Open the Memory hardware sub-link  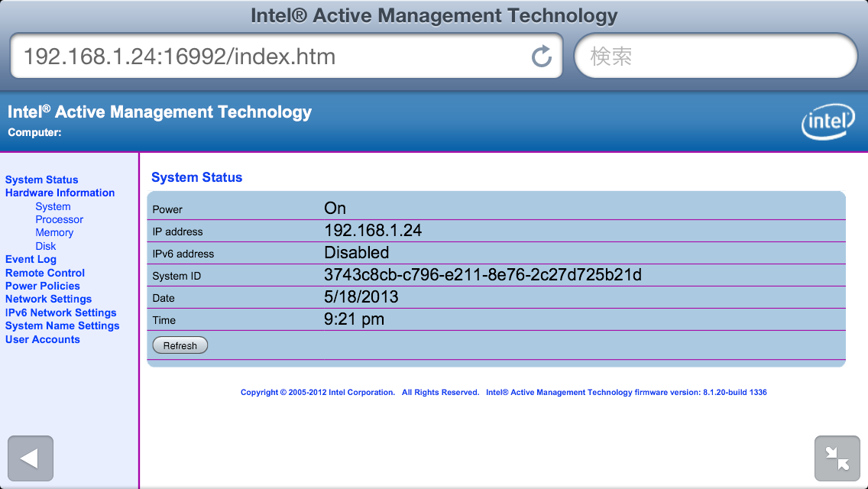pos(54,232)
